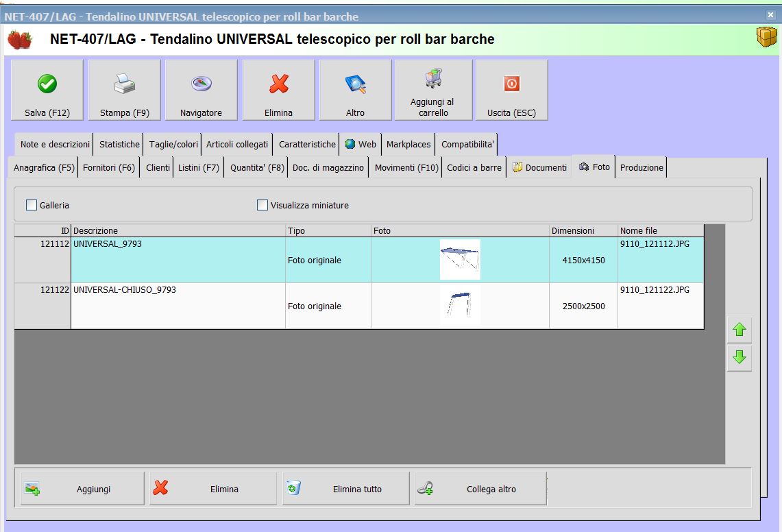782x532 pixels.
Task: Click ID cell 121122
Action: pos(43,306)
